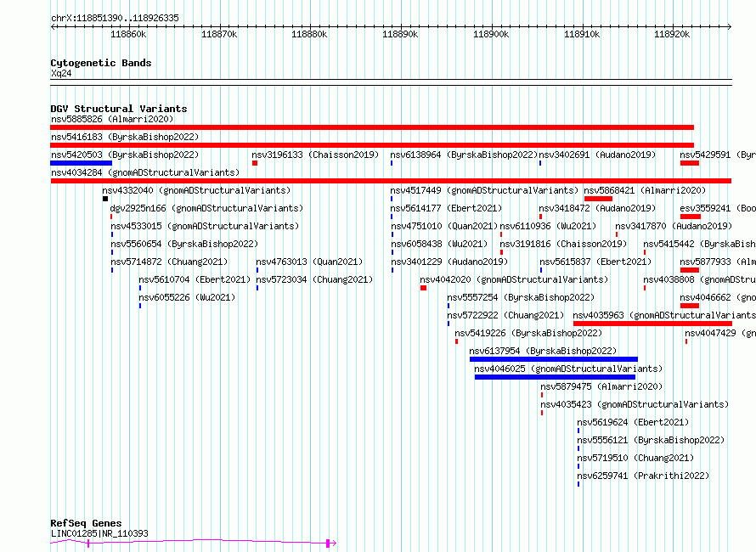The width and height of the screenshot is (756, 552).
Task: Click nsv5557254 (ByrskaBishop2022) label
Action: pos(521,297)
